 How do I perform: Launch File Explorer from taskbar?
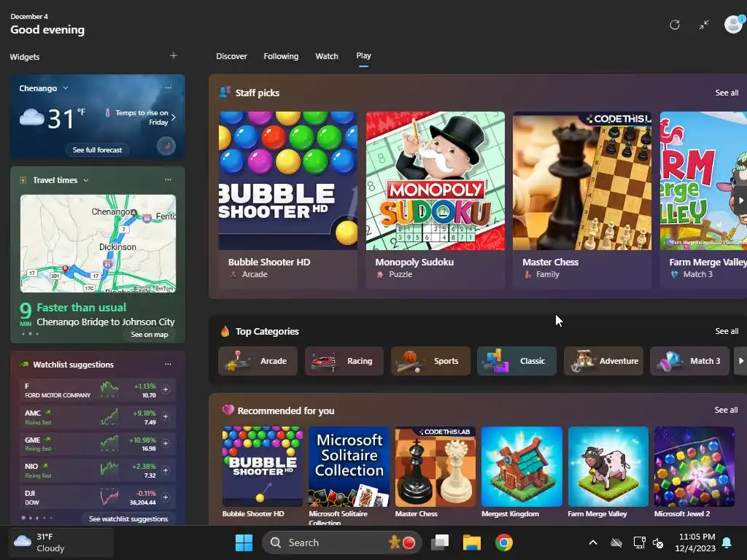472,542
